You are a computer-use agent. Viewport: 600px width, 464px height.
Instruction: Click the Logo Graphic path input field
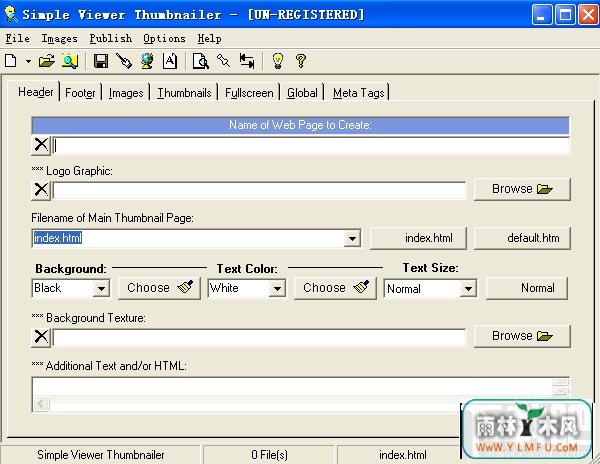(x=259, y=190)
